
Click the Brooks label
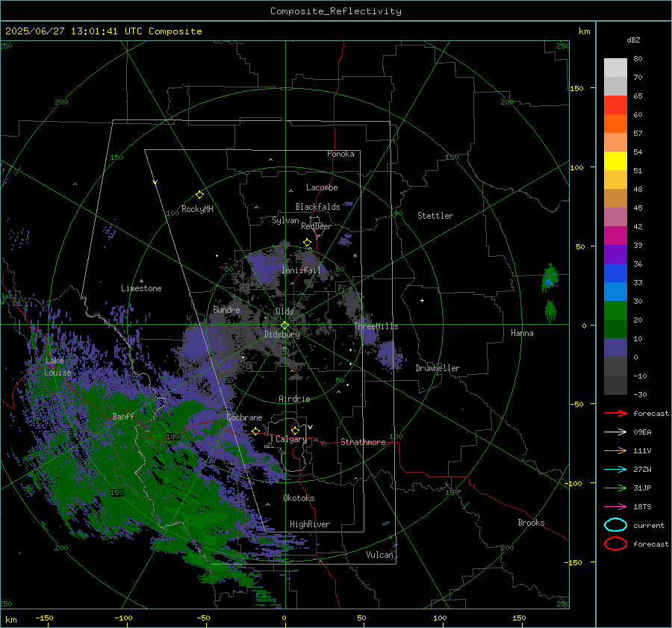(531, 523)
